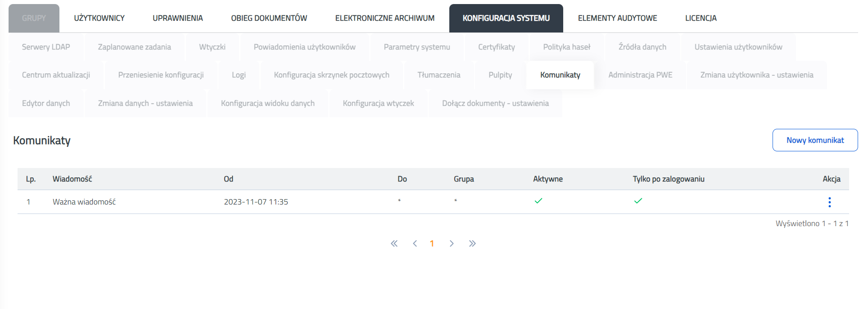Click the Wiadomość column header
This screenshot has width=868, height=309.
[x=72, y=179]
